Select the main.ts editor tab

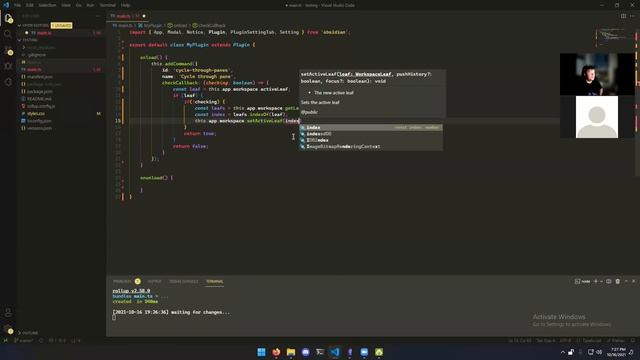[128, 16]
